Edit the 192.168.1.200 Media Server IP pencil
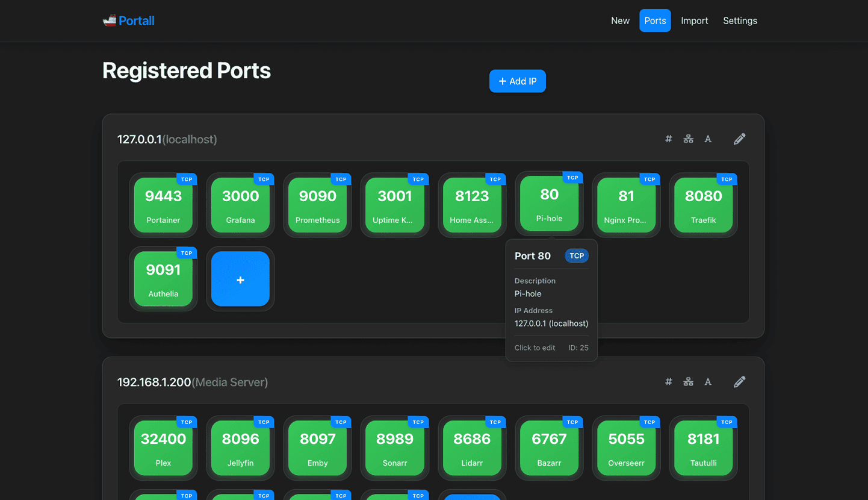Image resolution: width=868 pixels, height=500 pixels. point(740,382)
